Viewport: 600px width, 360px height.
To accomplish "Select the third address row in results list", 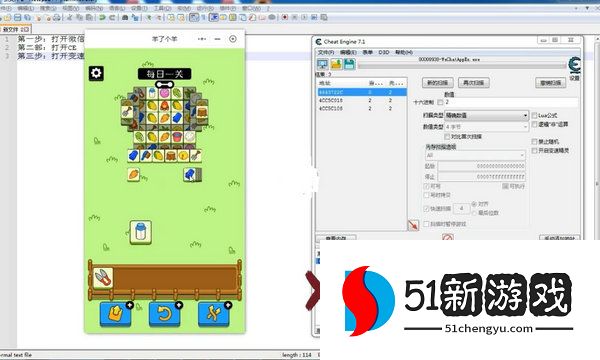I will pos(362,108).
